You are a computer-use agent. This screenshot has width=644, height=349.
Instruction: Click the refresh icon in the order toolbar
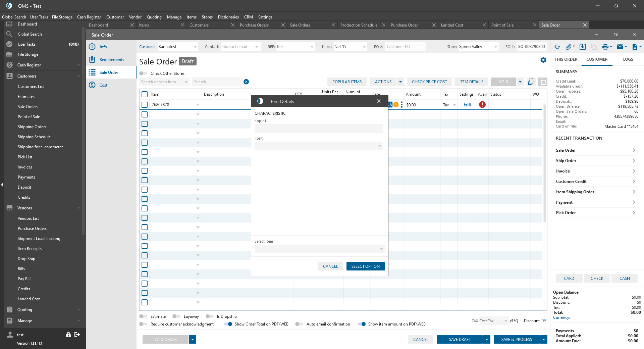(557, 47)
